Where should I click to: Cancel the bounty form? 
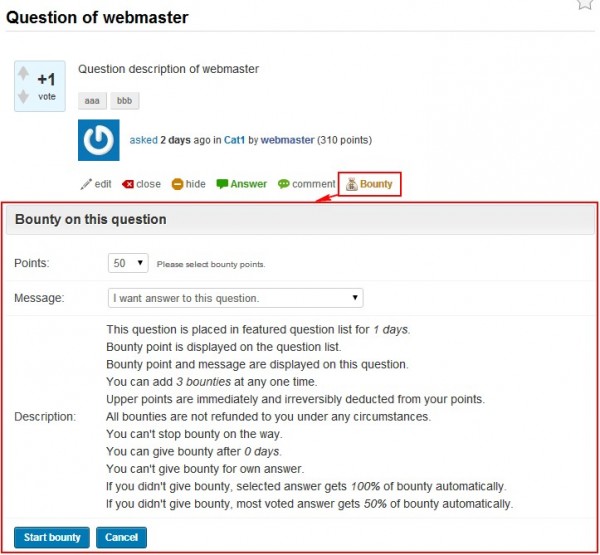(x=122, y=537)
